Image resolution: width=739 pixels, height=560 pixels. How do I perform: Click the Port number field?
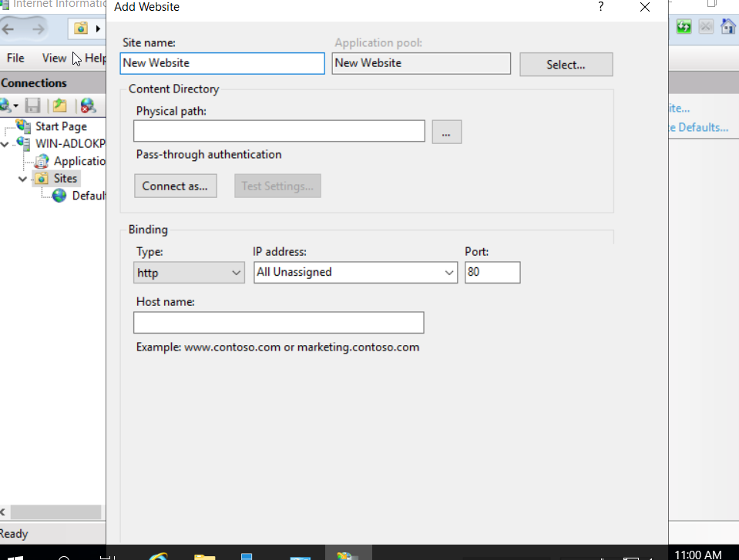click(492, 273)
